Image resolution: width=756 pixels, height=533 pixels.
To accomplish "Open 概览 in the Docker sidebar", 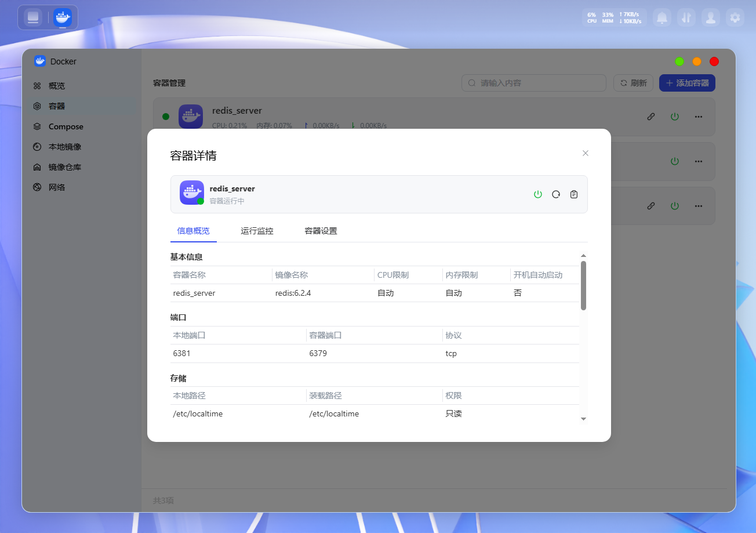I will 82,86.
